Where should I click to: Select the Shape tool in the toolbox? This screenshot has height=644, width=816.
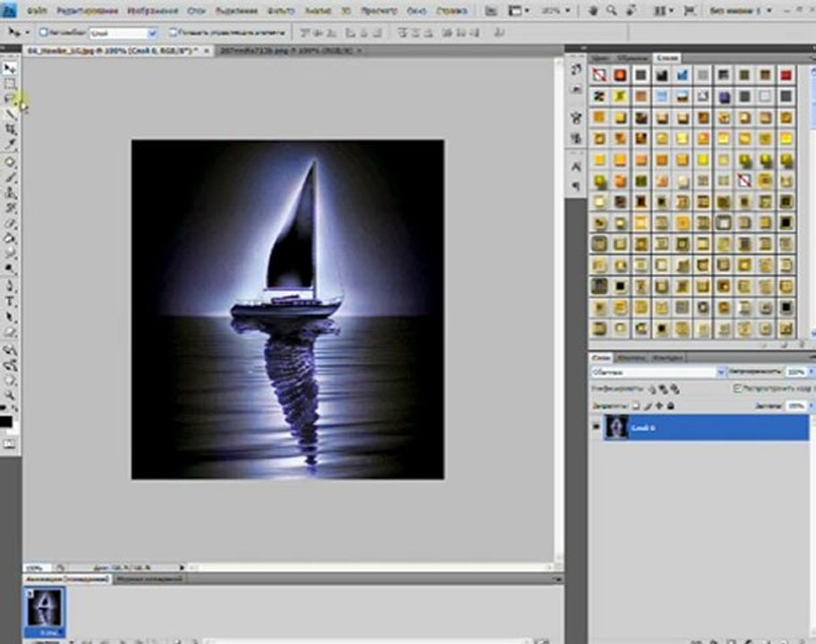click(x=10, y=332)
